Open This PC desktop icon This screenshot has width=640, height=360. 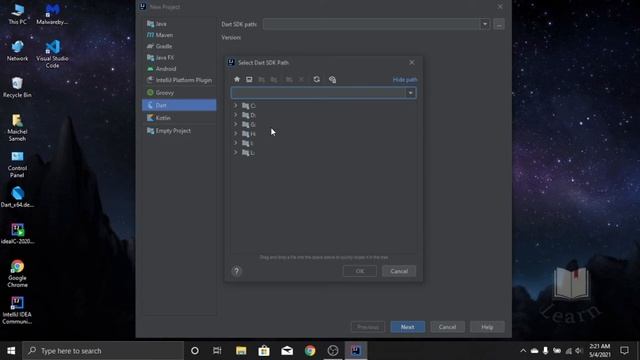[17, 14]
